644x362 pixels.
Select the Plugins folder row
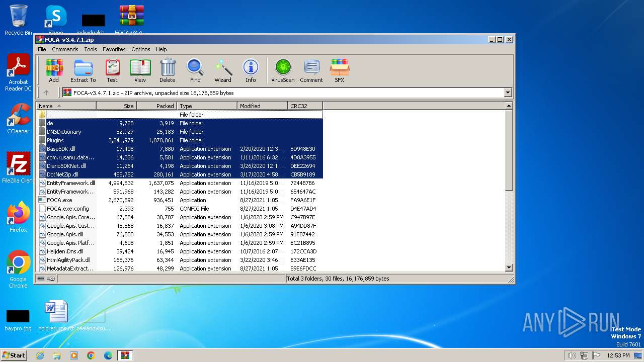coord(180,140)
